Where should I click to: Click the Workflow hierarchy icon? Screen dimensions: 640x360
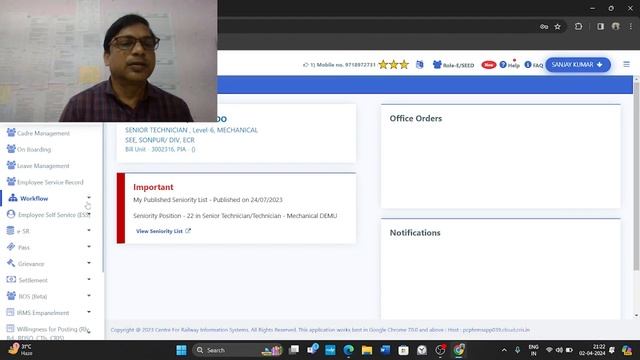point(13,198)
